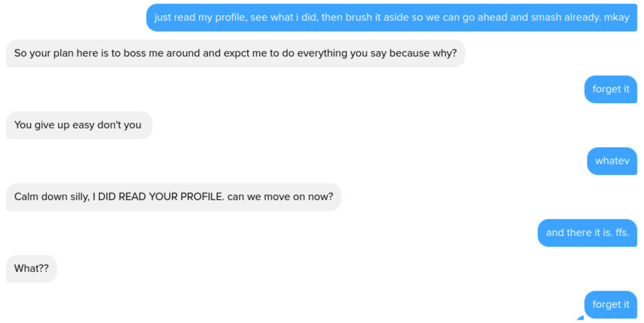Click "ffs." at the end of the blue bubble
Viewport: 644px width, 323px height.
point(622,233)
